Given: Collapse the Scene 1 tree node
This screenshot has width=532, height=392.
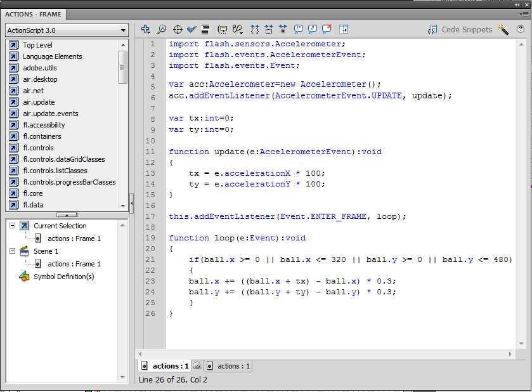Looking at the screenshot, I should click(x=13, y=251).
